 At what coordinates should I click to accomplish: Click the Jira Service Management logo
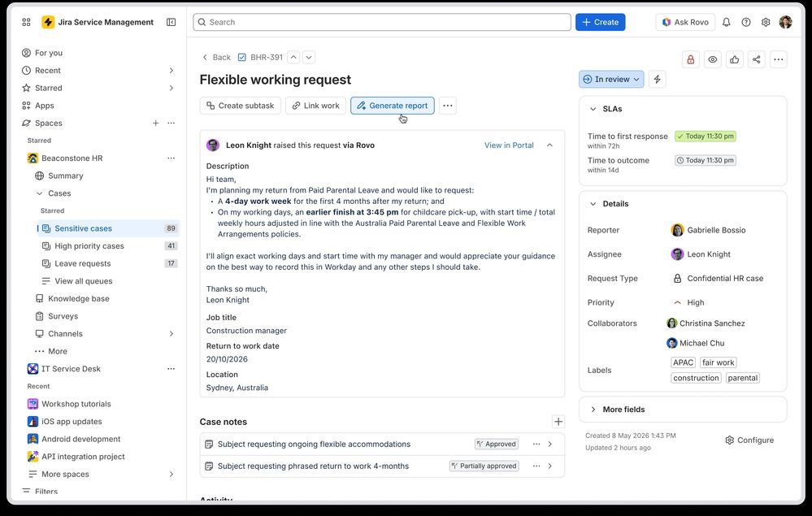(x=48, y=22)
